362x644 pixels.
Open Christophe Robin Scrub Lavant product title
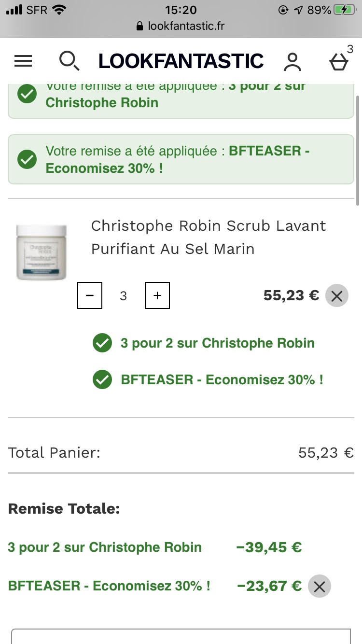(209, 237)
